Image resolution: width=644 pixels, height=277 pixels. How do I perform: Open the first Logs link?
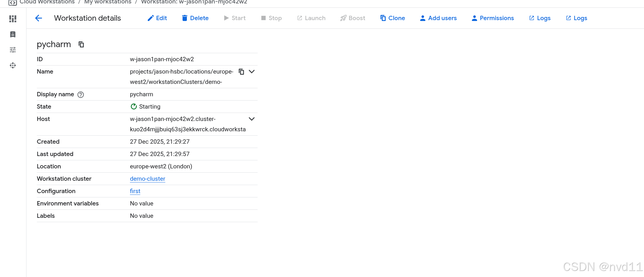coord(540,18)
